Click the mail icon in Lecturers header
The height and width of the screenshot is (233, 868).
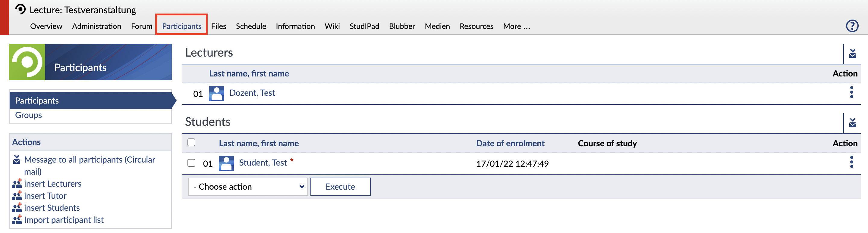[x=852, y=54]
